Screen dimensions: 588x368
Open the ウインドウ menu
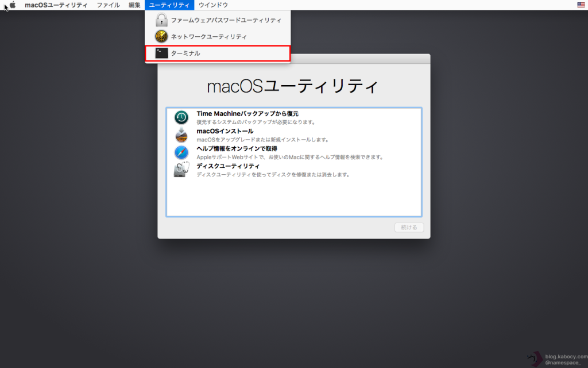click(x=213, y=5)
